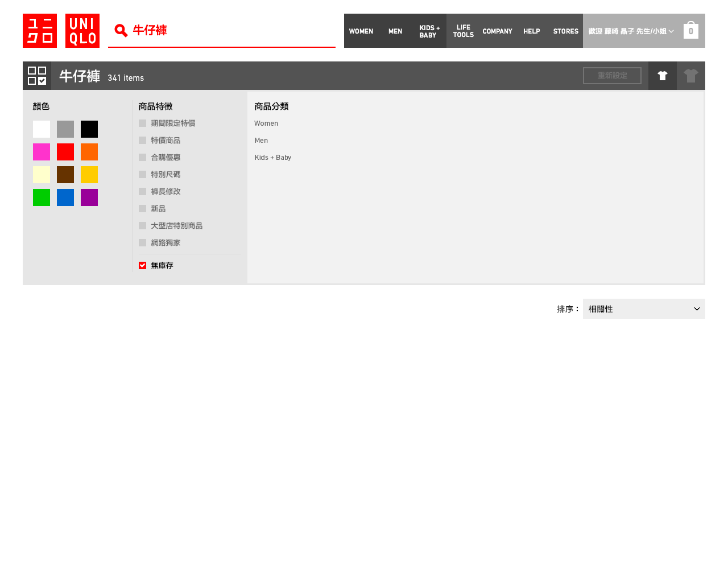Check the 期間限定特價 filter

(x=143, y=123)
